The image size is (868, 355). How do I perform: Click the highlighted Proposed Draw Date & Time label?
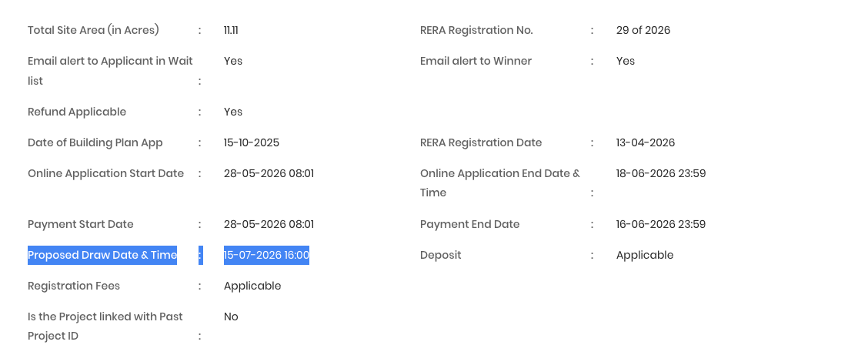(x=102, y=256)
